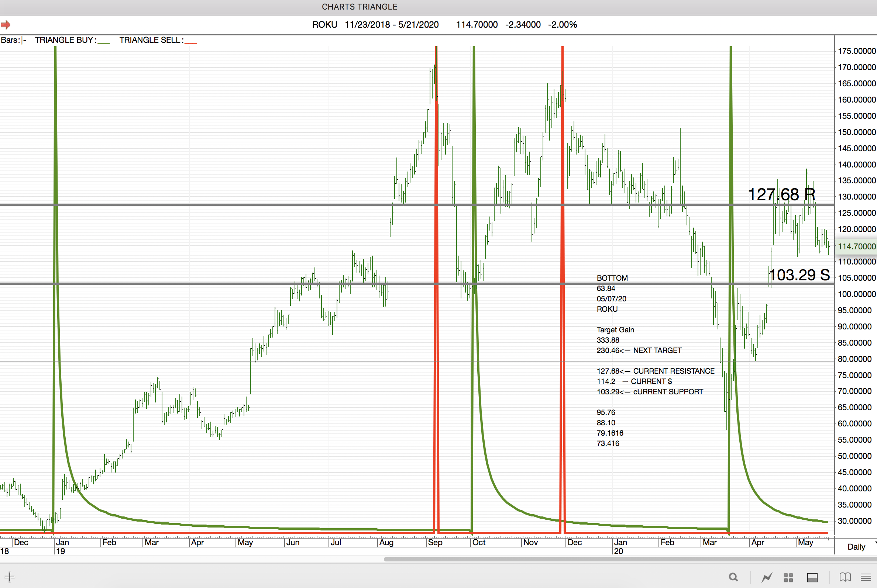Viewport: 877px width, 588px height.
Task: Click the date range 11/23/2018 - 5/21/2020
Action: point(391,25)
